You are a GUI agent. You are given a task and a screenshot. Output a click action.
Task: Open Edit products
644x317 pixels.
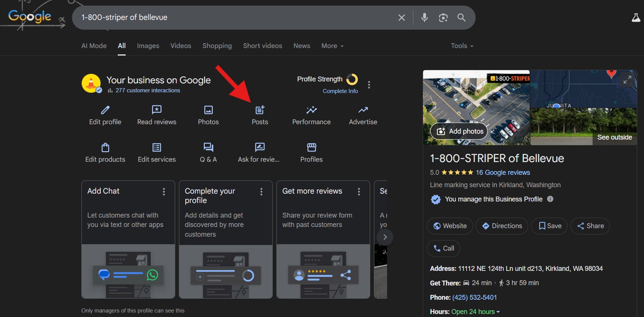click(105, 153)
